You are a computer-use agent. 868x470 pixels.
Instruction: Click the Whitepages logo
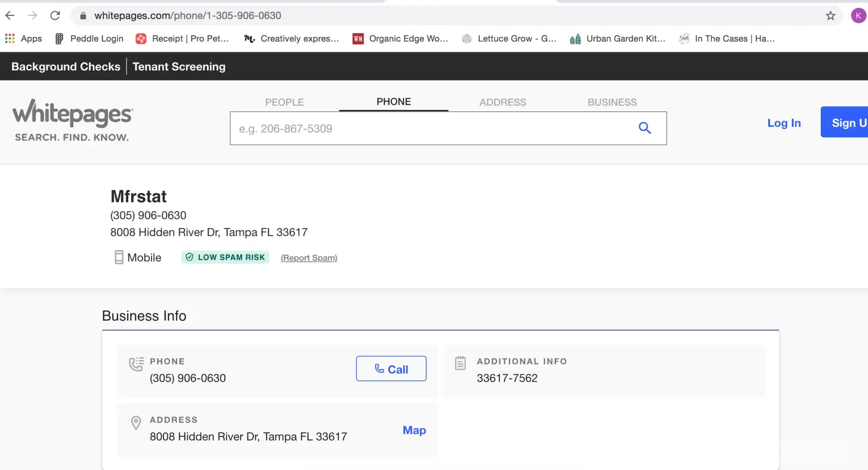72,120
